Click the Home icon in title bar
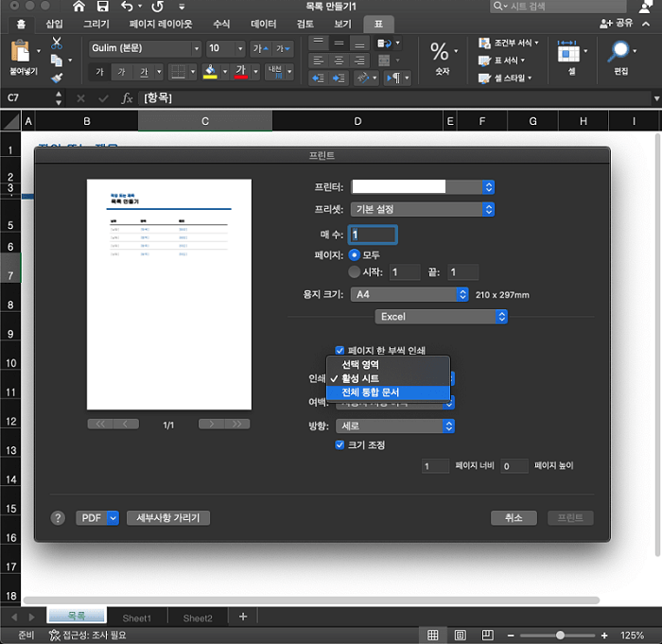 [78, 7]
